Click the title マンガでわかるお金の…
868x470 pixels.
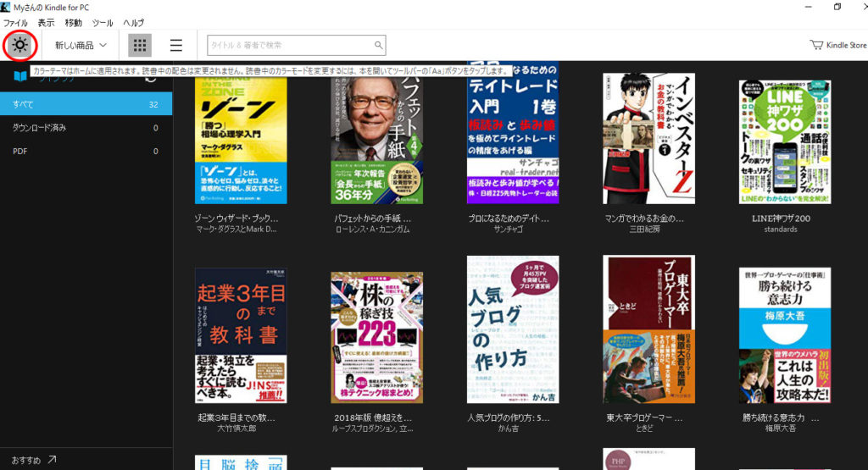click(x=644, y=218)
